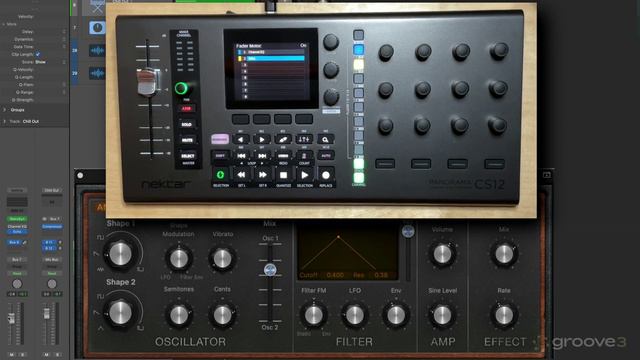Click the small right arrow button on CS12

point(262,140)
